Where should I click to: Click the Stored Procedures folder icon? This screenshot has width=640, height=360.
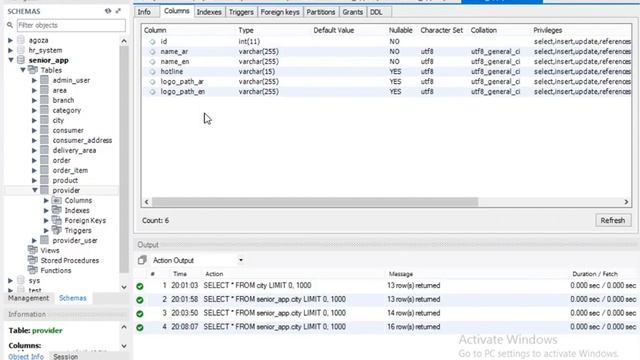click(x=33, y=260)
